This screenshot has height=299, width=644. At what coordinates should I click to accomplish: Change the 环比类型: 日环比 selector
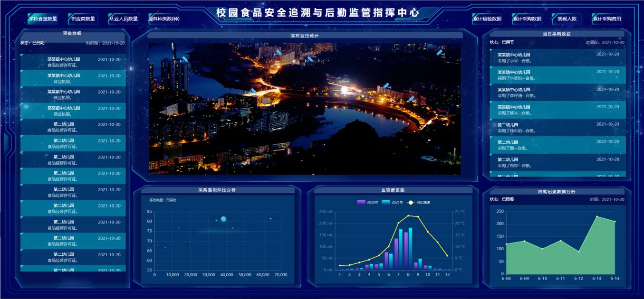coord(163,200)
